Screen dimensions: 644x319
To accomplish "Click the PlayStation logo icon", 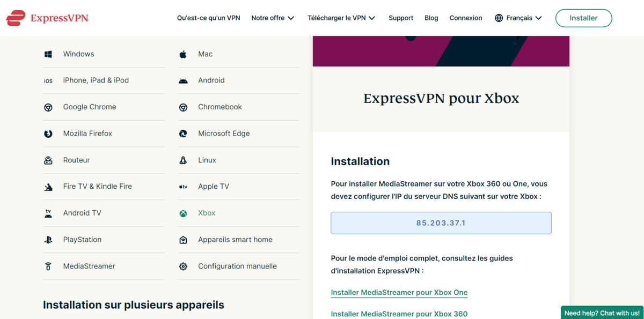I will (48, 240).
